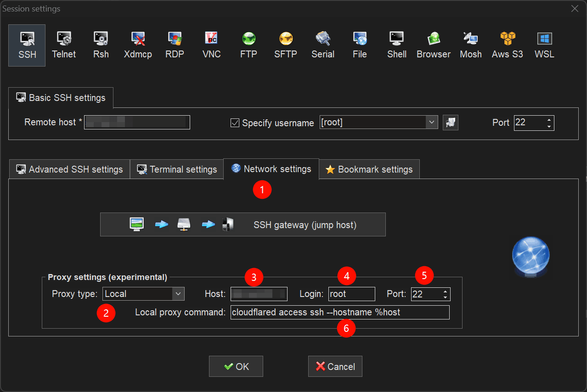587x392 pixels.
Task: Open the Terminal settings tab
Action: pos(177,169)
